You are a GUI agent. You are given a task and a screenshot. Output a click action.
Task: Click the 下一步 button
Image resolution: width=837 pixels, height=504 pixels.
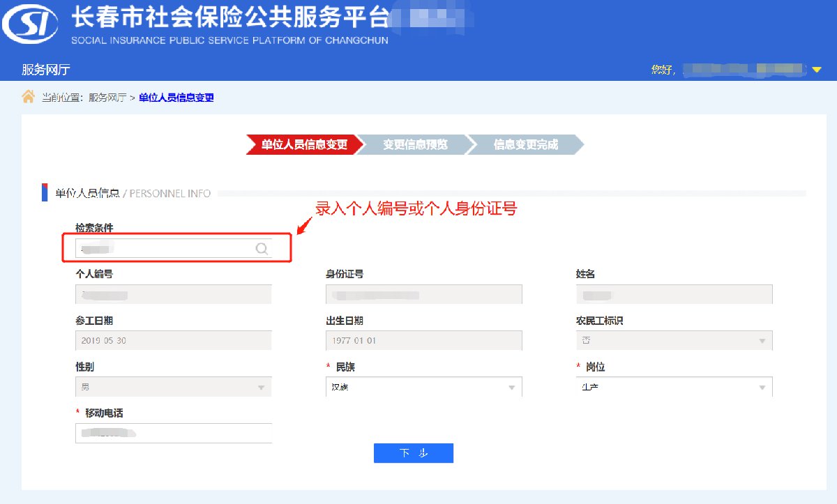point(414,453)
